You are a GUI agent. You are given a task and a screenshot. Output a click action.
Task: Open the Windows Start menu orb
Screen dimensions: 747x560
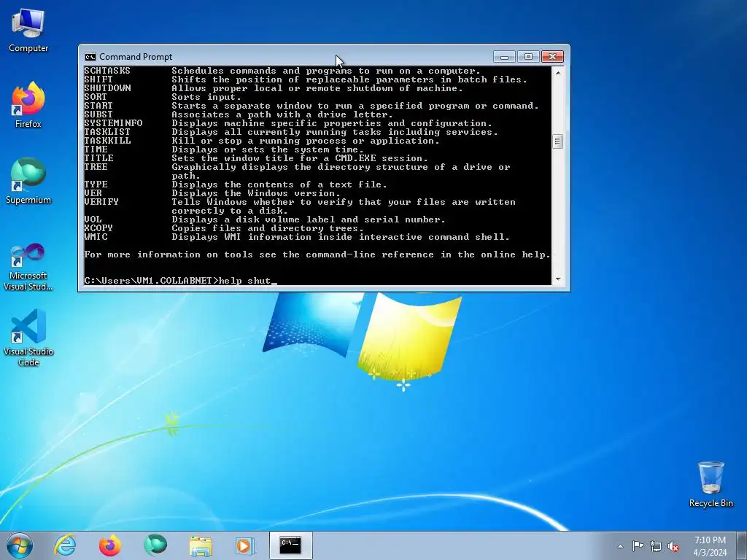(x=20, y=545)
